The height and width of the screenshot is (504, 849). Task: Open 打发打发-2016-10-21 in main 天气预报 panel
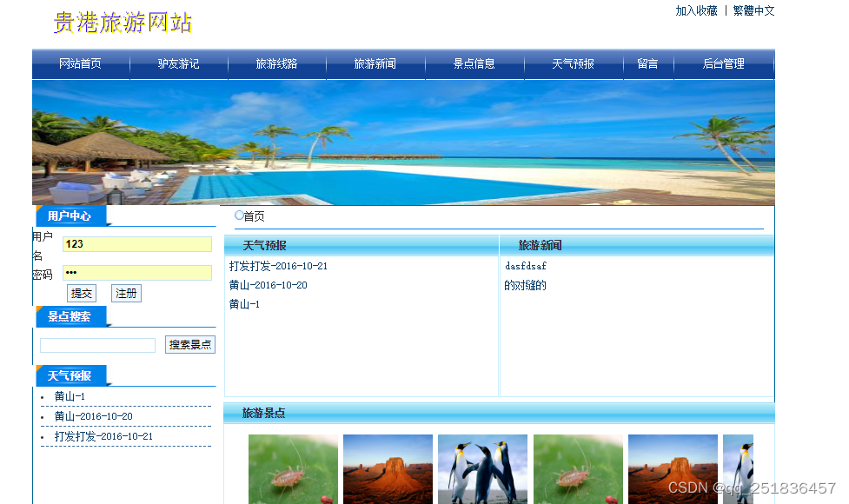click(x=278, y=266)
